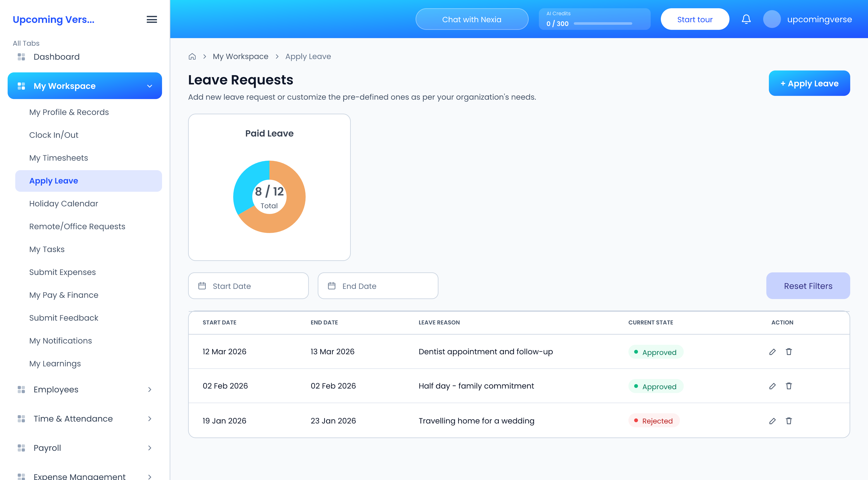The height and width of the screenshot is (480, 868).
Task: Click the Time & Attendance grid icon
Action: (21, 419)
